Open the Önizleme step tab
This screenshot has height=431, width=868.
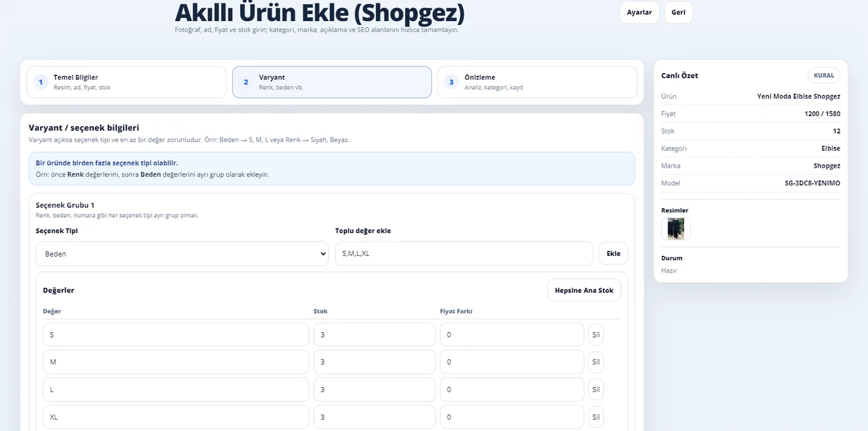(x=537, y=82)
